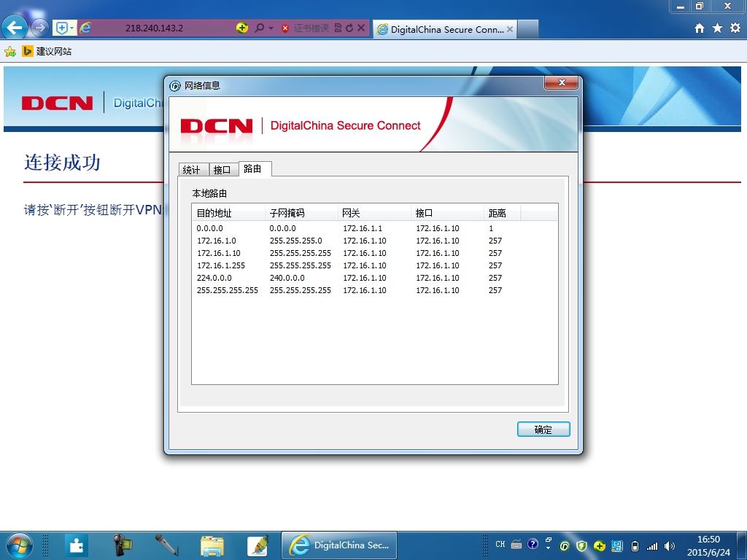Click the IE site icon in address bar
This screenshot has width=747, height=560.
(x=85, y=28)
